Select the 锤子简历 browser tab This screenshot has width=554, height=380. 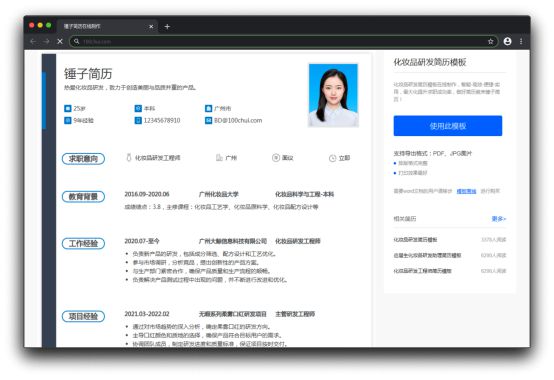[x=107, y=26]
